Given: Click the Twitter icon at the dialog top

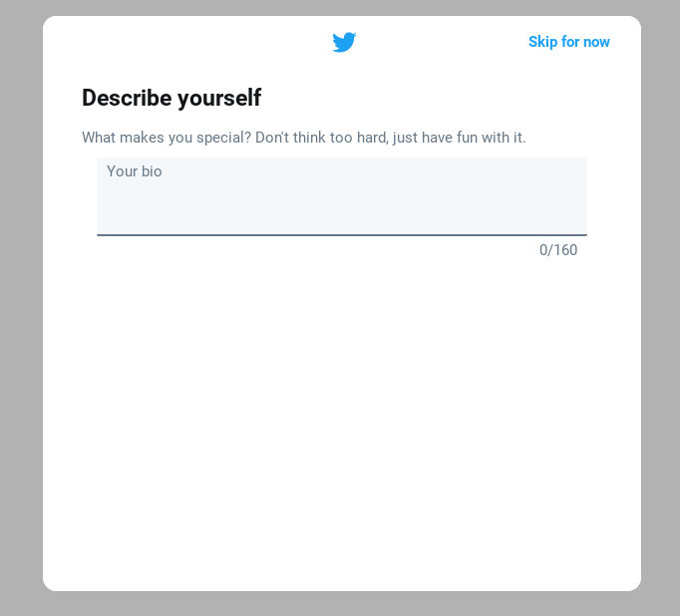Looking at the screenshot, I should [344, 42].
